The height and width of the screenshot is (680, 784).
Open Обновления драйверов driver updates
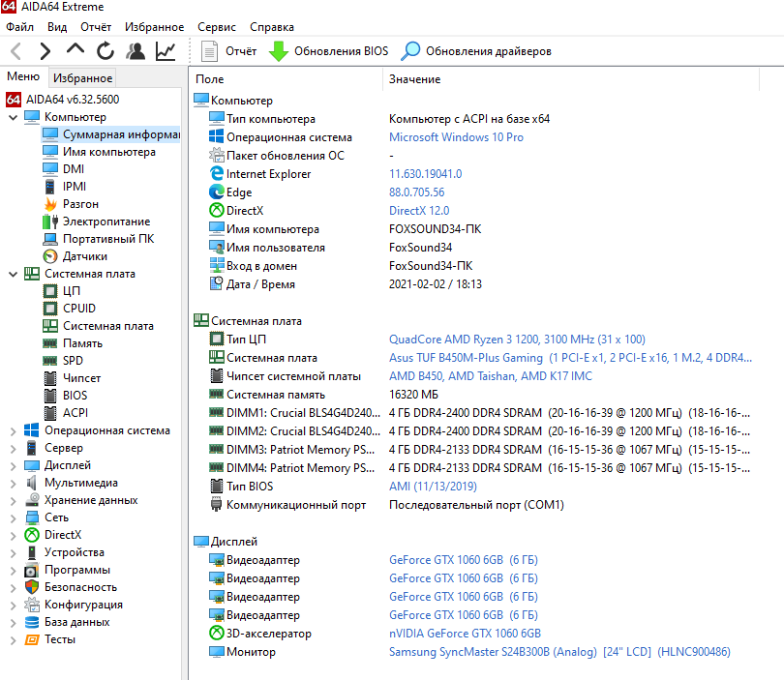point(476,51)
